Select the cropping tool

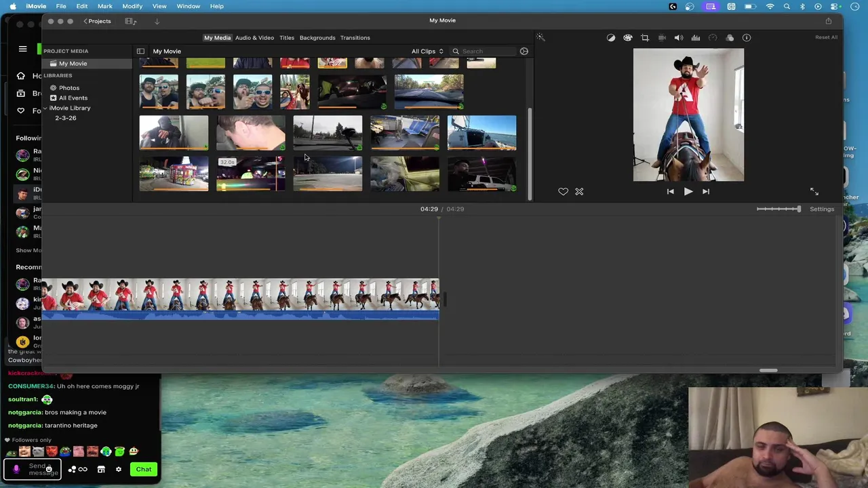coord(645,38)
